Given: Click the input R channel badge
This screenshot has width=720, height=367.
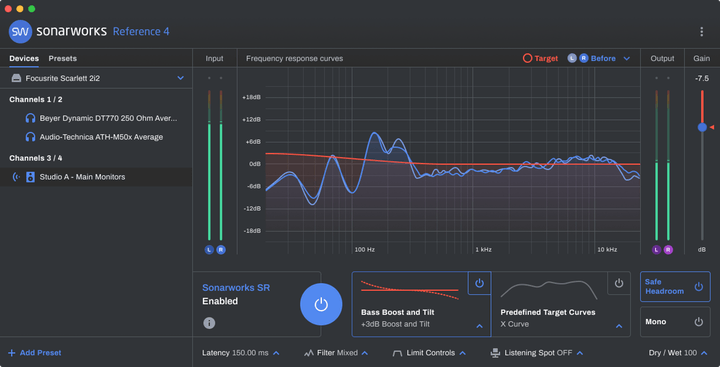Looking at the screenshot, I should (221, 250).
